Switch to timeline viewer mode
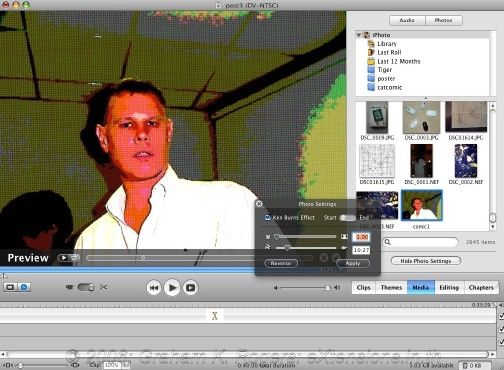Screen dimensions: 504x370 [x=24, y=287]
